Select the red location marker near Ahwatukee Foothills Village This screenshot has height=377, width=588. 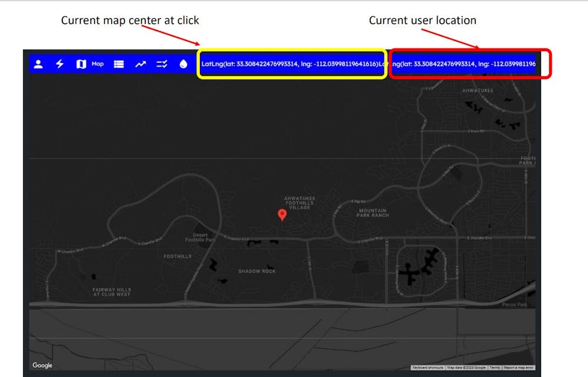click(282, 215)
